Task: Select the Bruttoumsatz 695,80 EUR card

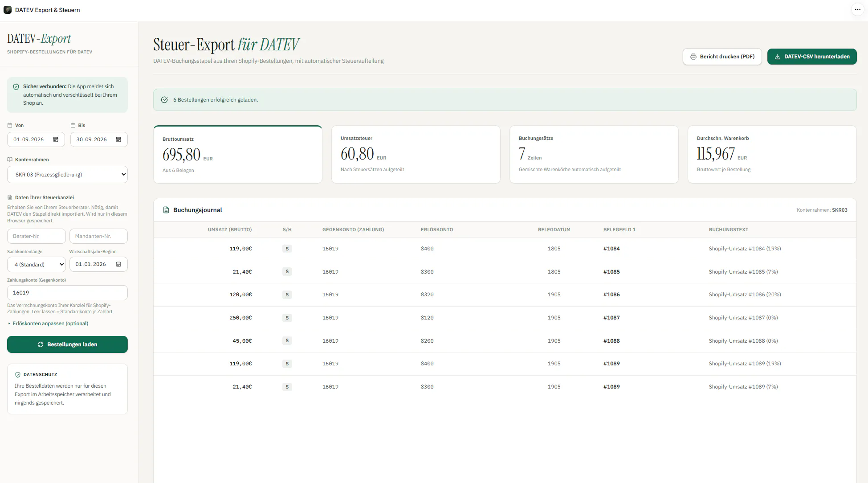Action: click(x=238, y=154)
